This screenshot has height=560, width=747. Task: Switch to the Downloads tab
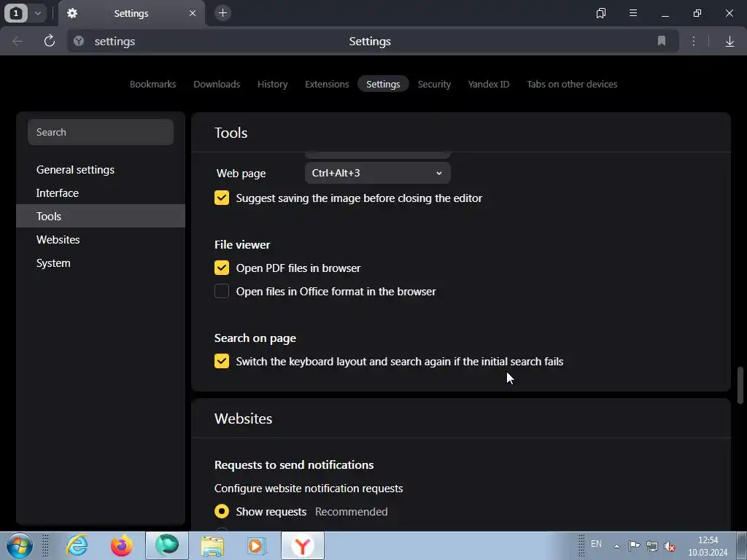tap(217, 85)
